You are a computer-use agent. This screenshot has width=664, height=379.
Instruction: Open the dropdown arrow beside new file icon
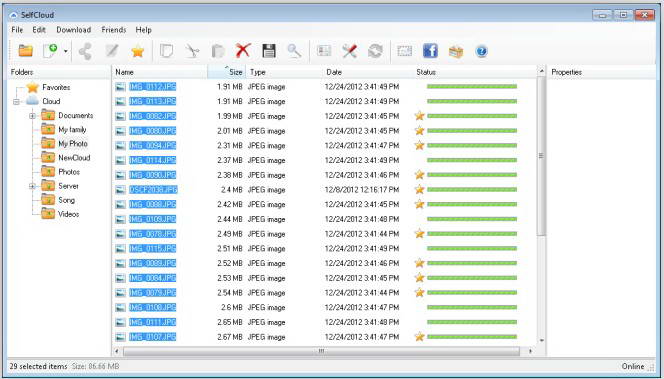pyautogui.click(x=66, y=52)
